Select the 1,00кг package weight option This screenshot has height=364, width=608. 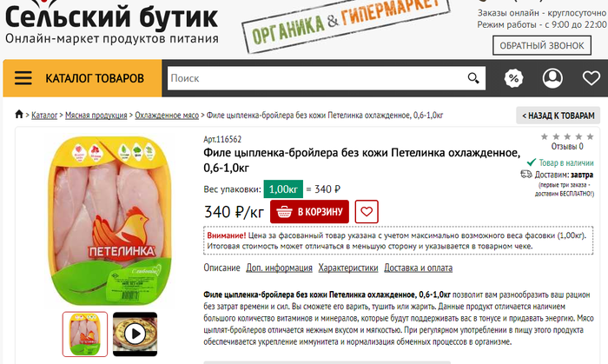coord(283,189)
